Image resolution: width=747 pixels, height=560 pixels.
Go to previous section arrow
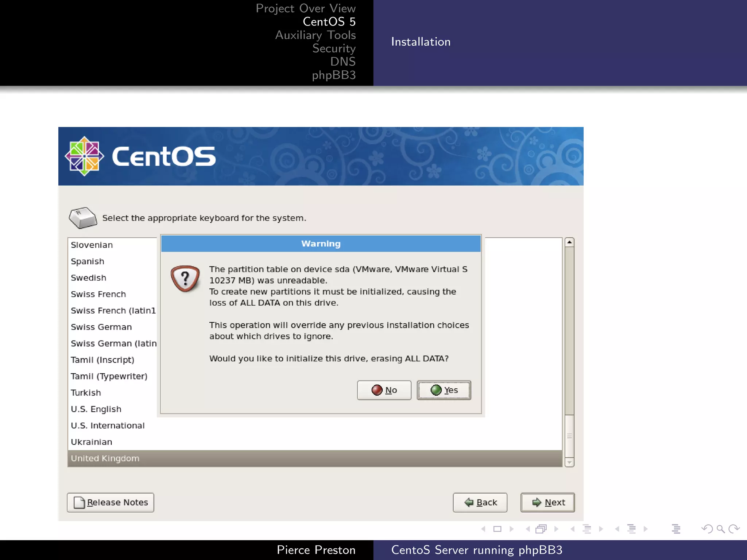[x=617, y=529]
